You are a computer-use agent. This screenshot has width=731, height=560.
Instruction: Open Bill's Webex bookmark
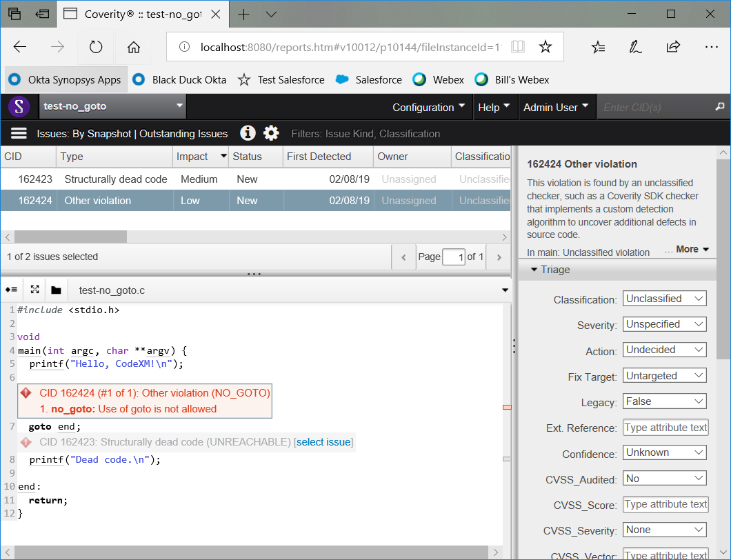coord(512,80)
